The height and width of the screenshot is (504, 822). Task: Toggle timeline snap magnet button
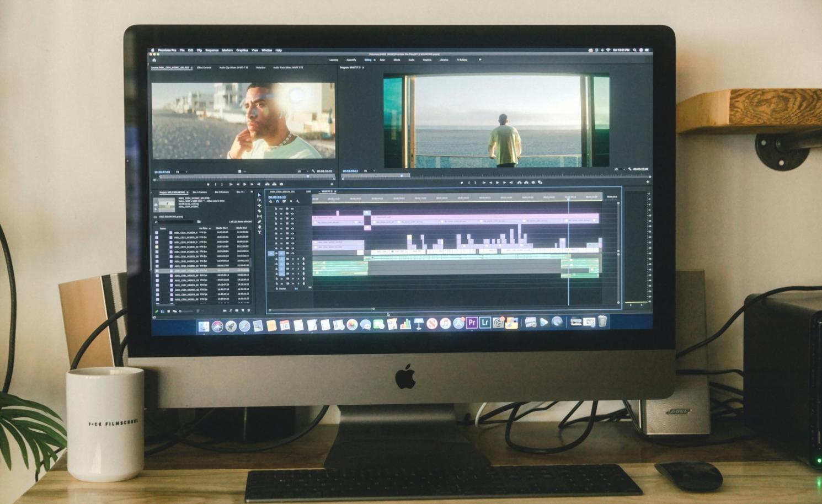pos(277,201)
